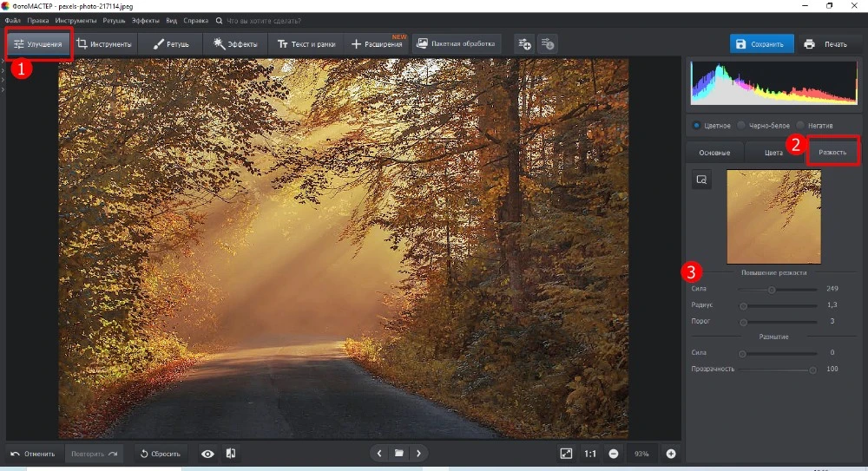This screenshot has width=868, height=471.
Task: Select the Негатив radio button
Action: [x=800, y=125]
